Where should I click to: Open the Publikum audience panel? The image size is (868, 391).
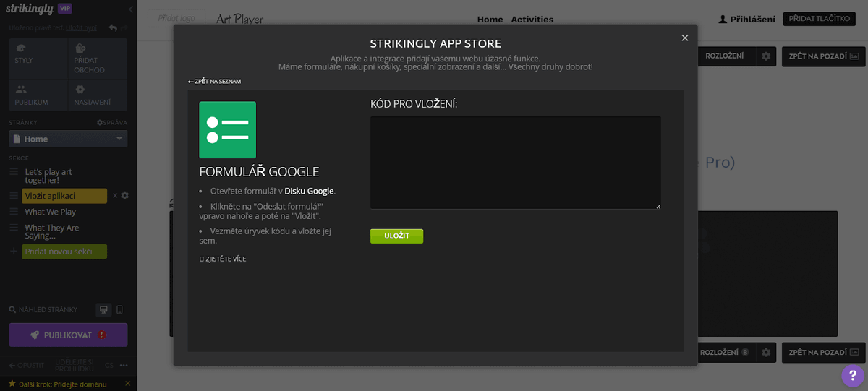[x=38, y=95]
